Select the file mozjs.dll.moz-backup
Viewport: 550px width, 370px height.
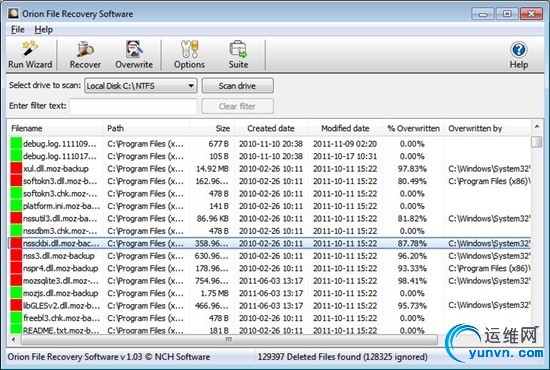point(61,293)
